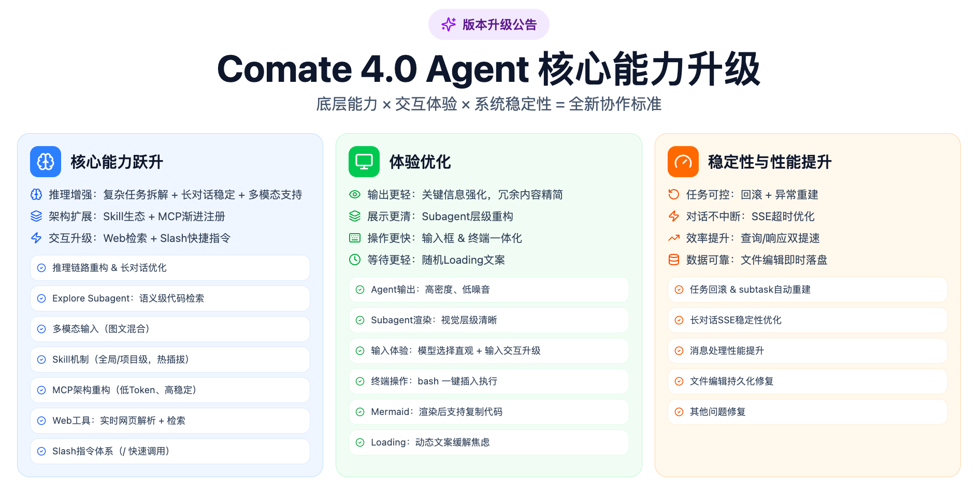Click the keyboard icon next to 操作更快

point(355,238)
